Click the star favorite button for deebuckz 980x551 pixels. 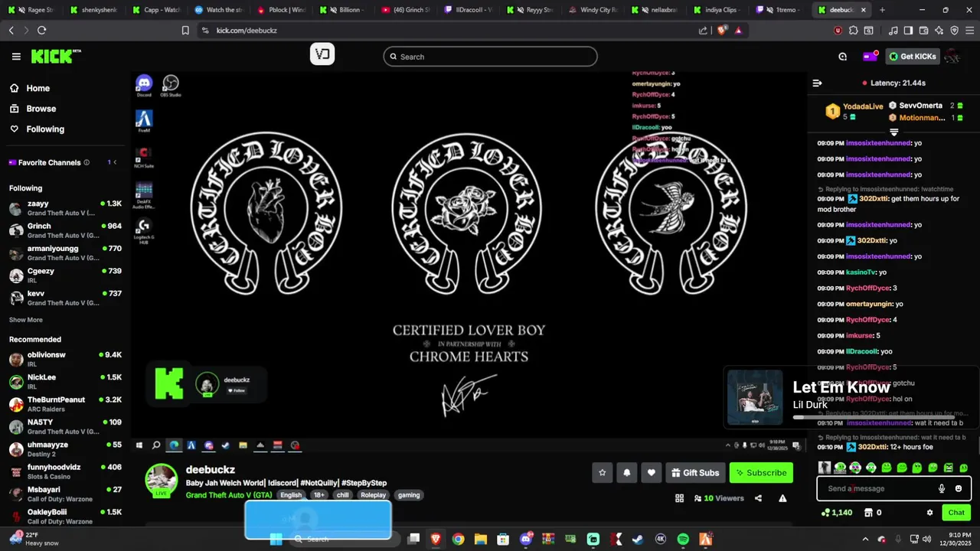(602, 473)
